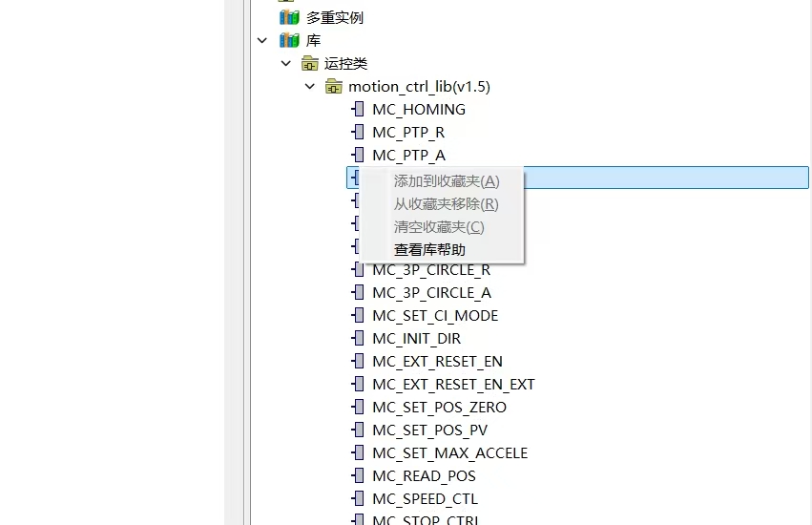Select the MC_3P_CIRCLE_A text
Viewport: 812px width, 525px height.
(431, 293)
